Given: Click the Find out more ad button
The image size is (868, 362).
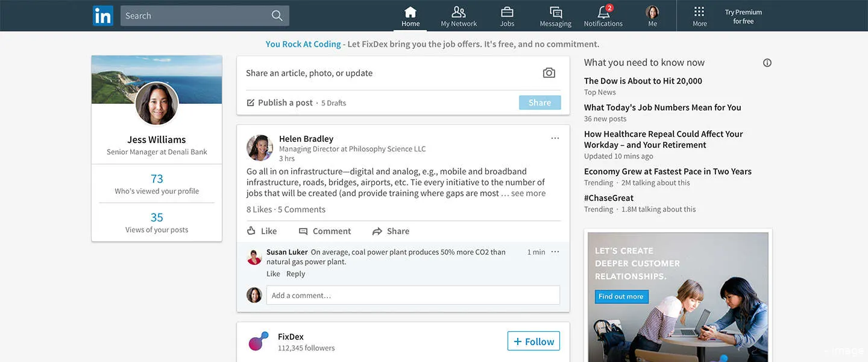Looking at the screenshot, I should point(621,296).
